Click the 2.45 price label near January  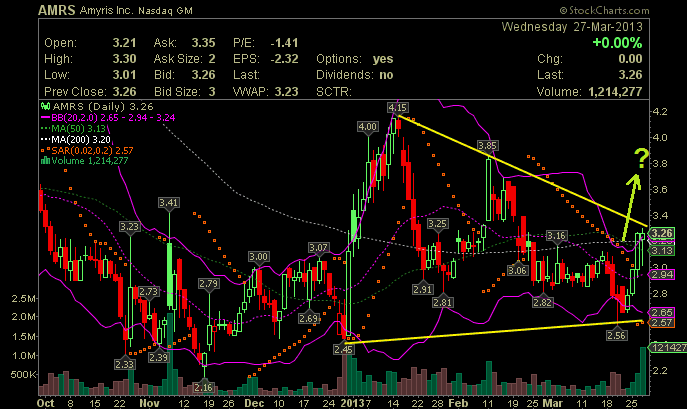click(x=346, y=348)
